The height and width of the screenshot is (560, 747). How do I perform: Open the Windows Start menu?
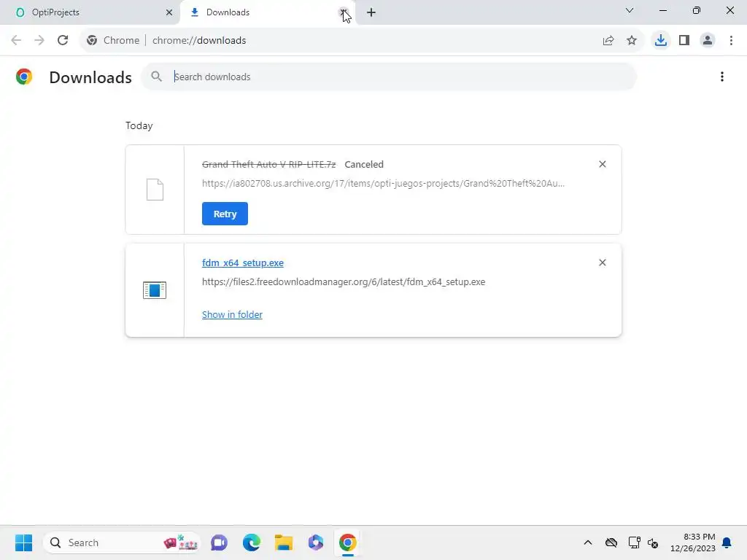[x=24, y=542]
